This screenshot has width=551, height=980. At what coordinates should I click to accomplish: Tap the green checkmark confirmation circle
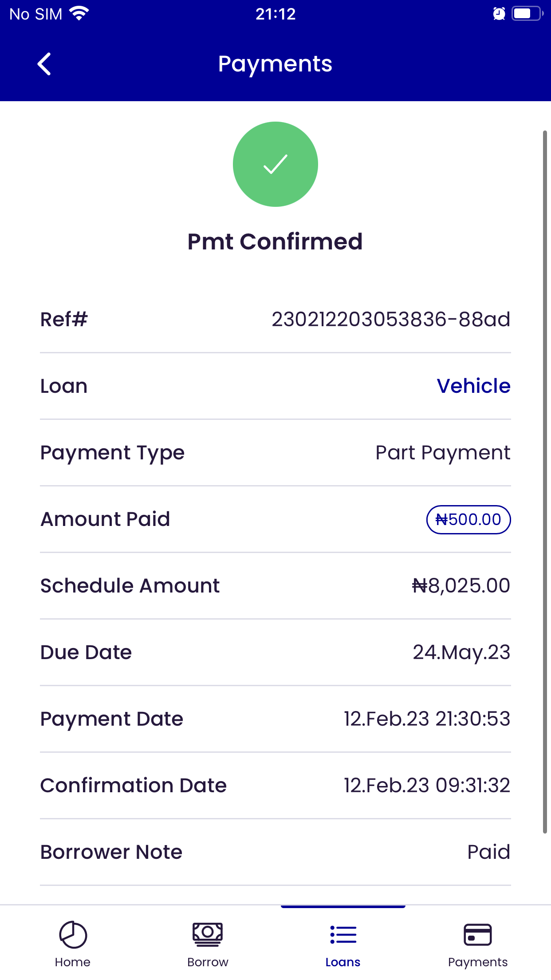point(275,164)
